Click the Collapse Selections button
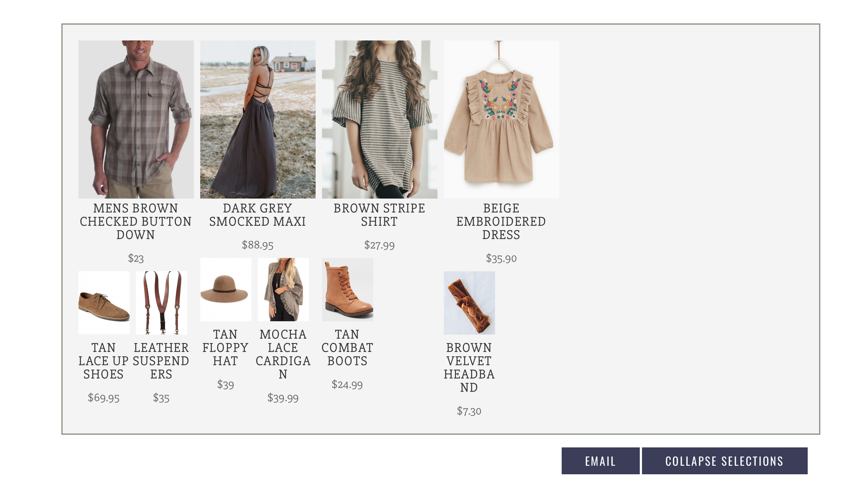 point(724,461)
